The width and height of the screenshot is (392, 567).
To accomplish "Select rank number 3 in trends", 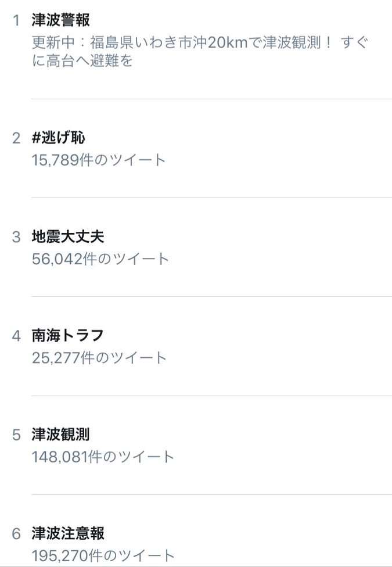I will click(16, 237).
